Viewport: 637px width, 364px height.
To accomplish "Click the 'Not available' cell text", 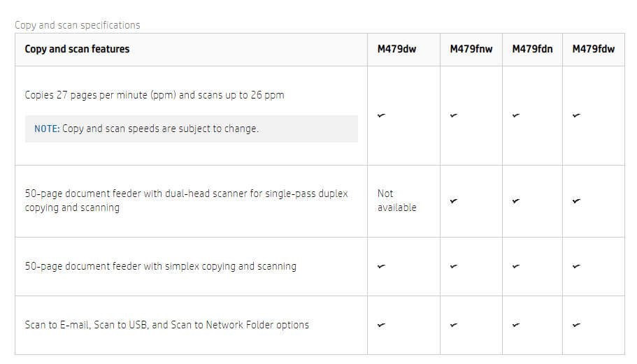I will click(x=397, y=201).
